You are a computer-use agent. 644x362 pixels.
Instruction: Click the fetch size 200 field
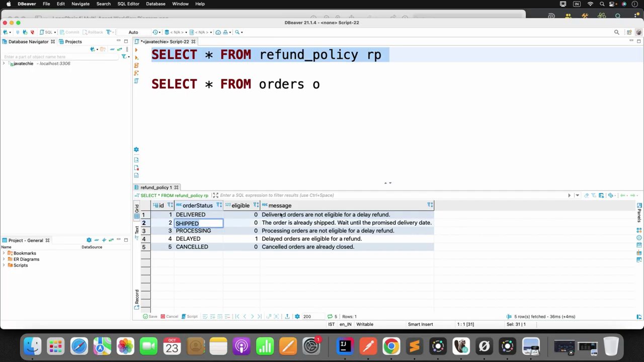point(313,317)
